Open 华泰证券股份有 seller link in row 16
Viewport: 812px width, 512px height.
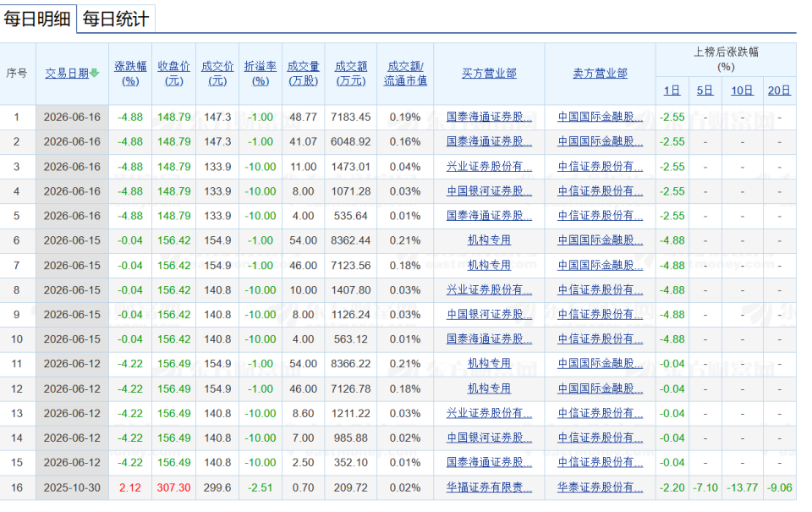601,487
